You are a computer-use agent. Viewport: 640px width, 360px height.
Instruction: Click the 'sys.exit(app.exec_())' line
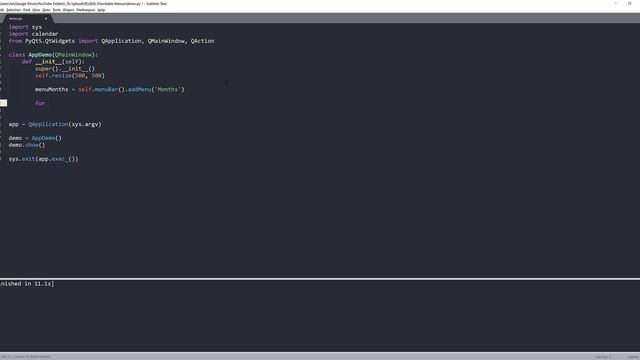pos(43,159)
